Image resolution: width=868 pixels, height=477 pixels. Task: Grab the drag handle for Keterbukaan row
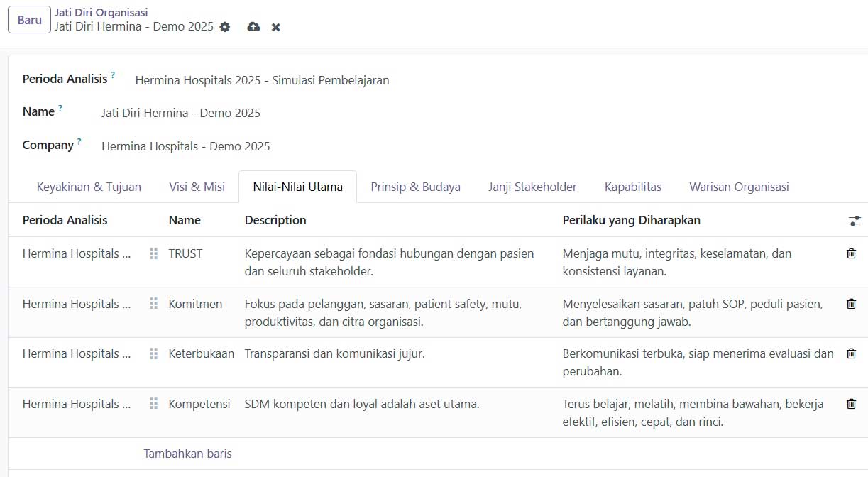tap(153, 353)
